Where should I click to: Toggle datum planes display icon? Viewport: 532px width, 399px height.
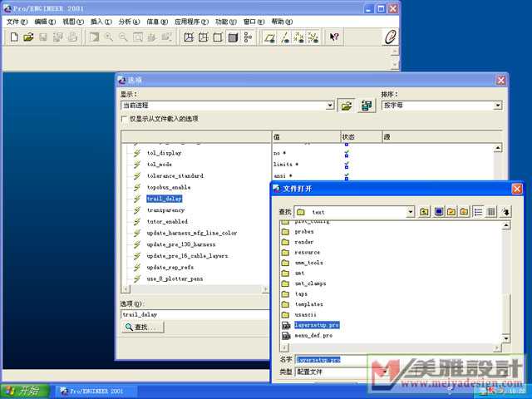coord(269,37)
